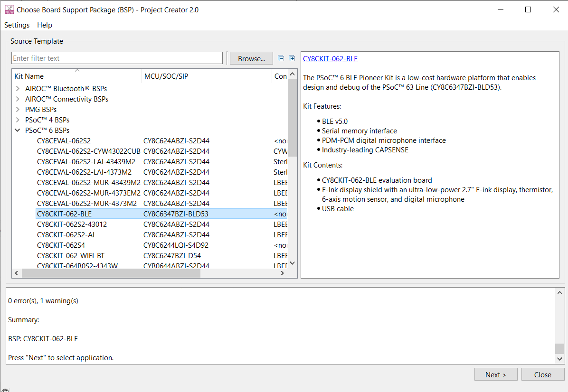Click the AIROC Connectivity BSPs label
Screen dimensions: 568x392
pyautogui.click(x=66, y=99)
